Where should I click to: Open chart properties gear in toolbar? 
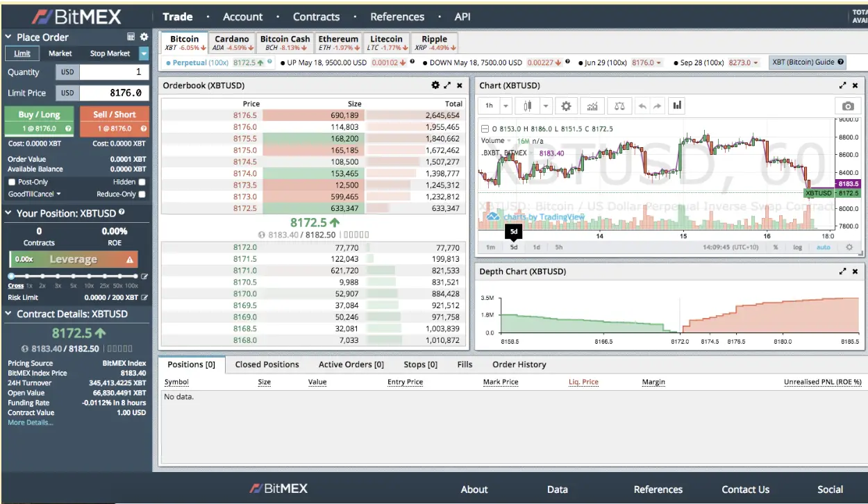click(x=566, y=106)
